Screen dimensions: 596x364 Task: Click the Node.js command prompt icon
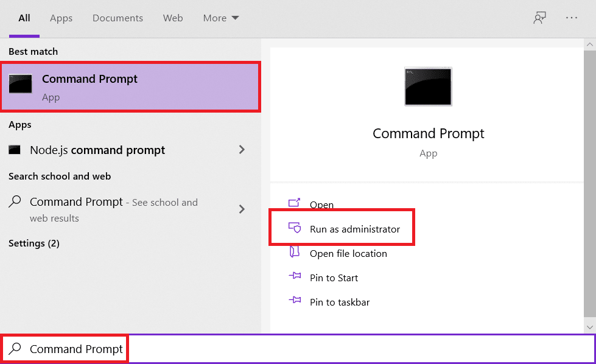(x=16, y=150)
